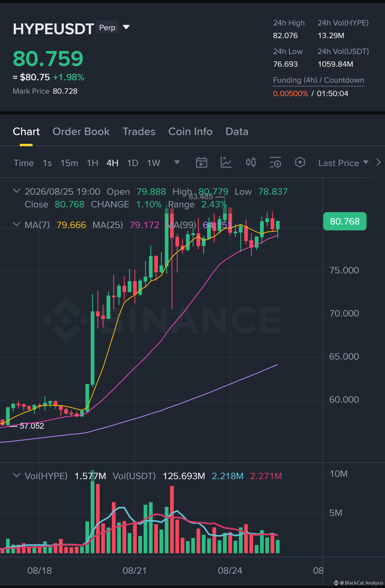Open the Coin Info tab
Screen dimensions: 385x588
pos(190,132)
